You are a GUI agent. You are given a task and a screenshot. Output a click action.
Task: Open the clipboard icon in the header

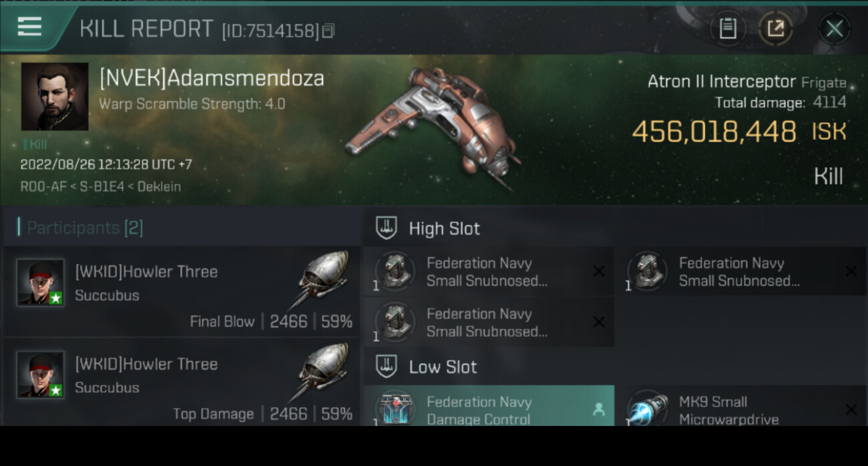point(728,29)
